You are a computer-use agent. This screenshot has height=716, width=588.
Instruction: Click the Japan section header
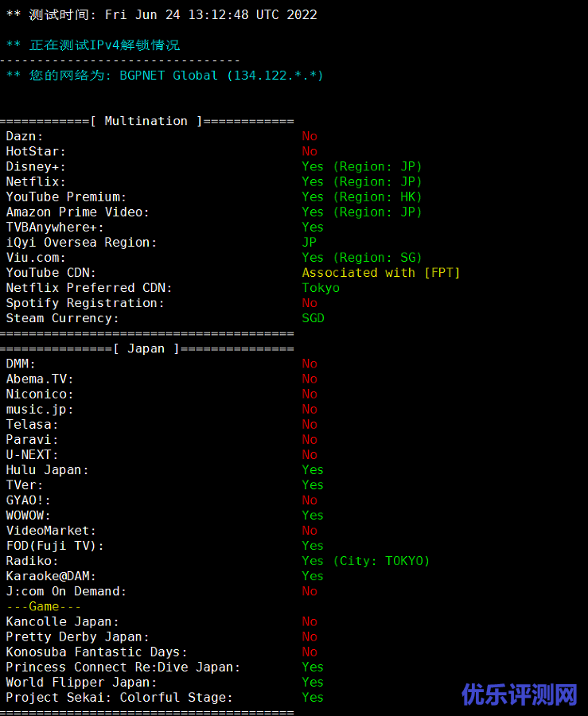146,348
